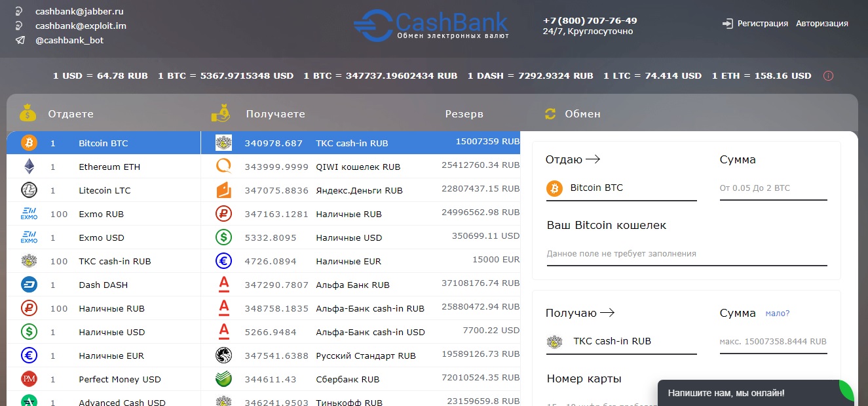
Task: Choose Наличные EUR euro icon in Получаете
Action: tap(224, 261)
